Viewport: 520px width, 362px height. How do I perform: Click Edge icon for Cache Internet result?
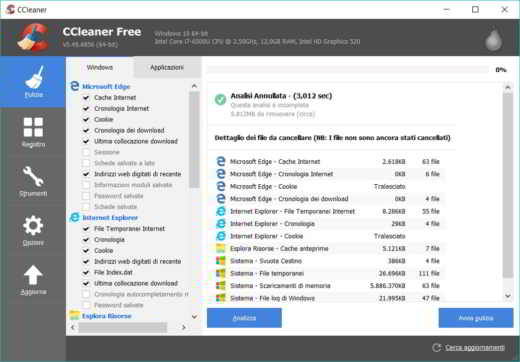[x=220, y=161]
